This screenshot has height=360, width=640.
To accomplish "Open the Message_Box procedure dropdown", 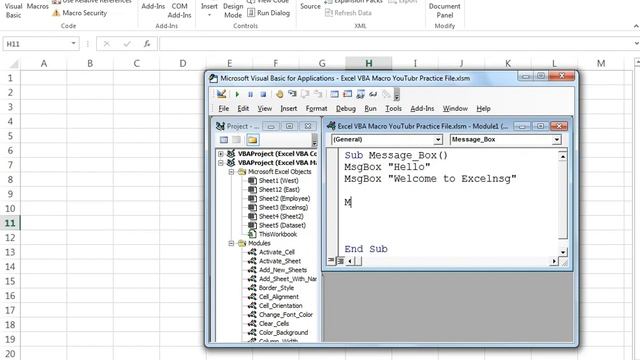I will point(556,140).
